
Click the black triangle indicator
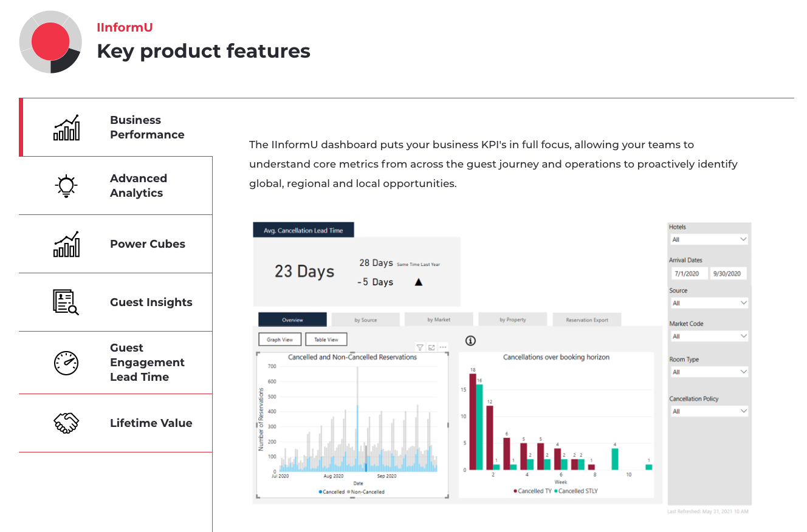(418, 282)
